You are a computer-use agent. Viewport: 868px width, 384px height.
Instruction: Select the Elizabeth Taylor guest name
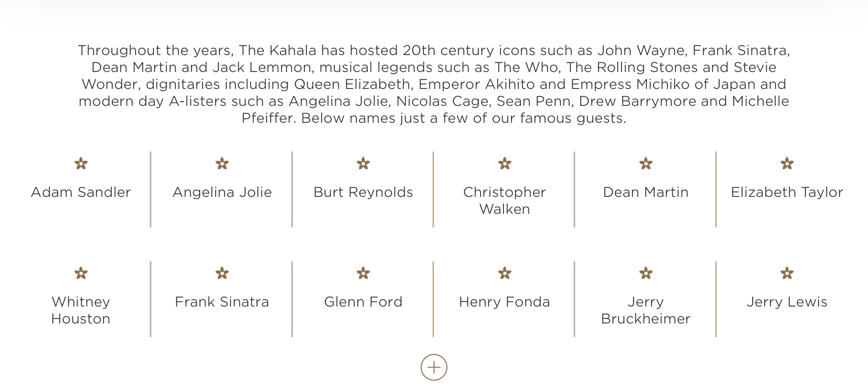coord(787,192)
